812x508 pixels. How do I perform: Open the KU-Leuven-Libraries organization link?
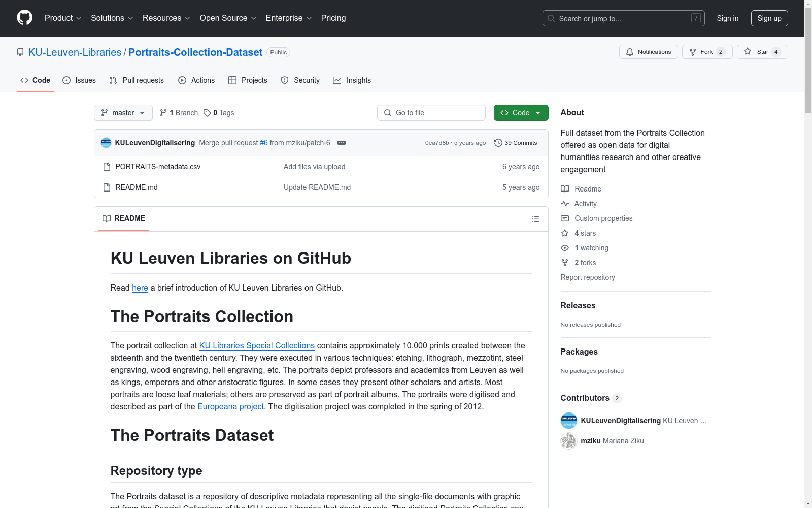click(75, 52)
